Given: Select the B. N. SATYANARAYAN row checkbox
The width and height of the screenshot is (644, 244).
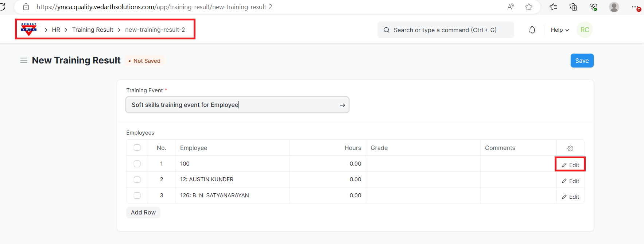Looking at the screenshot, I should [x=137, y=195].
